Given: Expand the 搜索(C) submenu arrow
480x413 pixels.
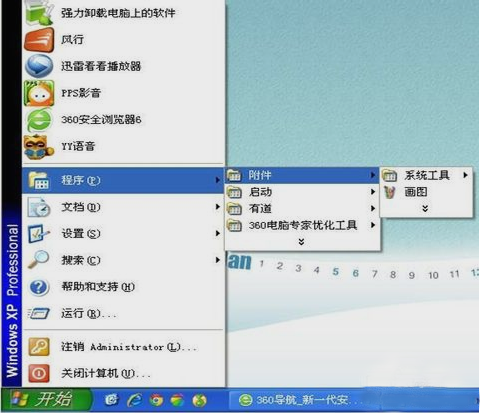Looking at the screenshot, I should point(217,260).
